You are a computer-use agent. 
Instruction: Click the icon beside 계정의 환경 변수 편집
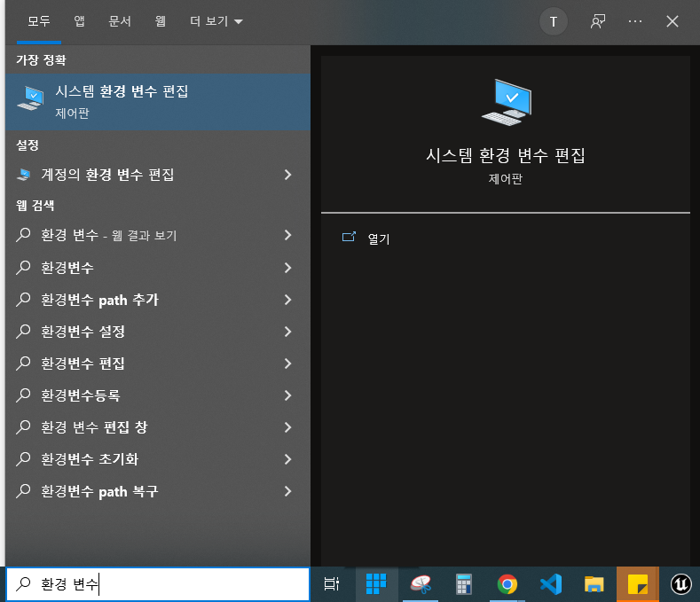coord(24,175)
